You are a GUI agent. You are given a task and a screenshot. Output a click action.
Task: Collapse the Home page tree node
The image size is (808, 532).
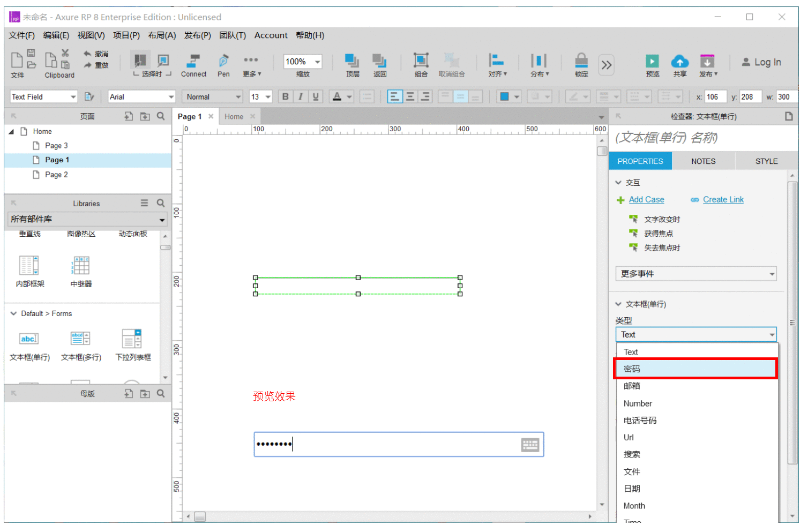[11, 131]
